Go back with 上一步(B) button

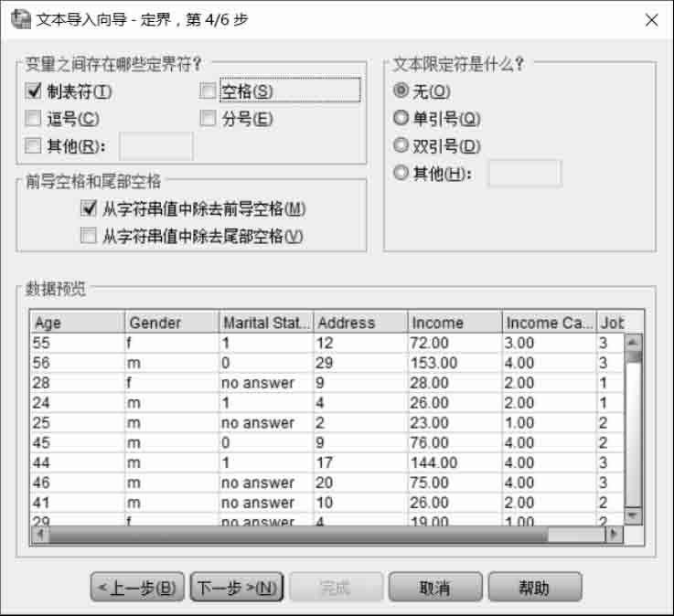[137, 587]
